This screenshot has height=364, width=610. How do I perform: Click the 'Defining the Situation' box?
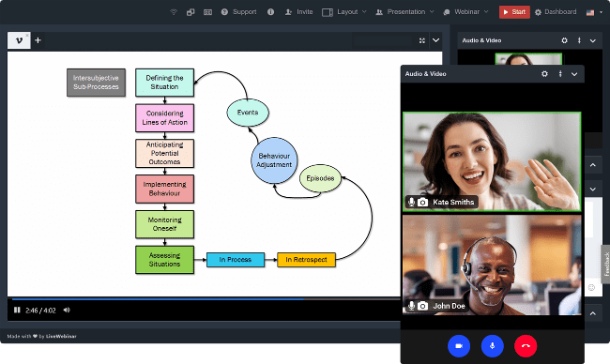(164, 83)
